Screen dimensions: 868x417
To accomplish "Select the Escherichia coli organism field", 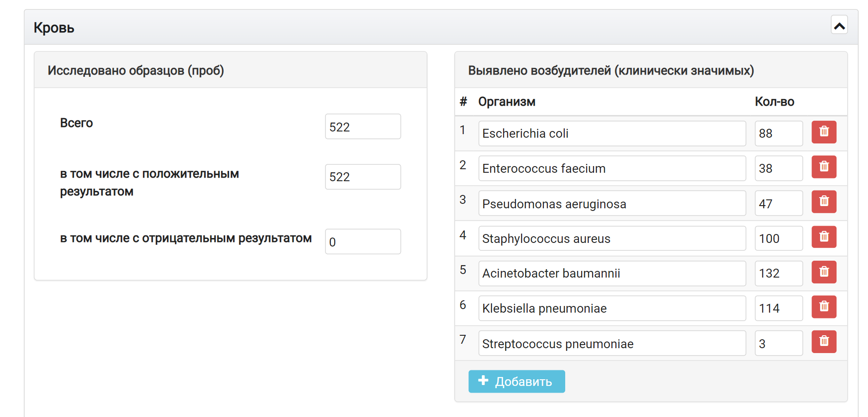I will pyautogui.click(x=612, y=133).
